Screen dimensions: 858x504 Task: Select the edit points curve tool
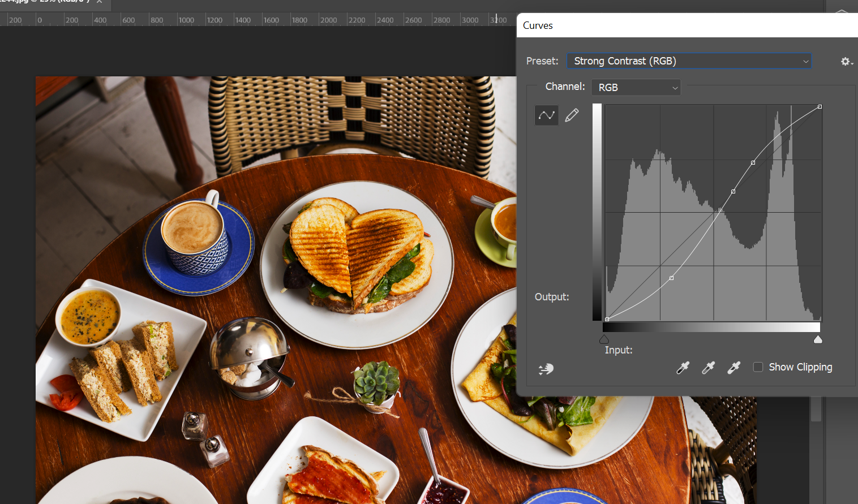(x=546, y=115)
